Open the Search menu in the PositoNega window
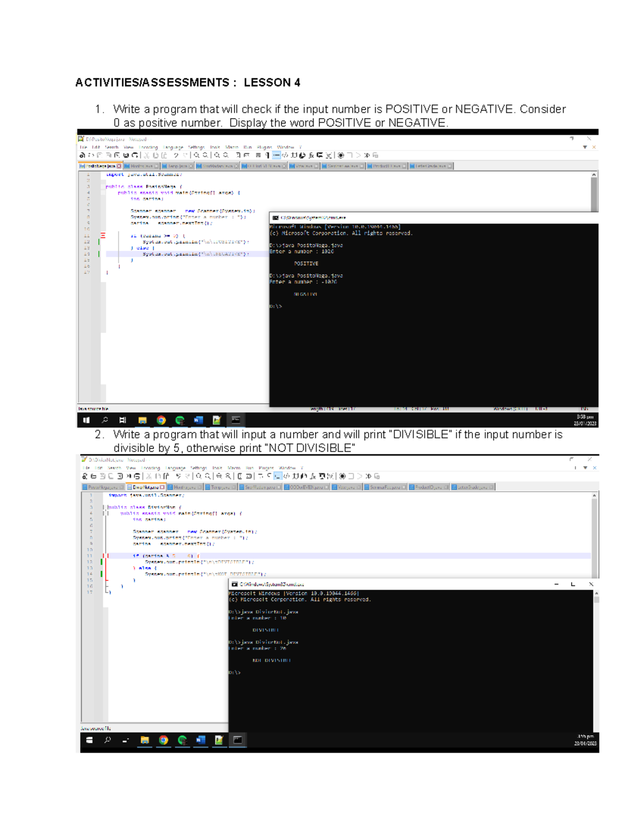Image resolution: width=644 pixels, height=834 pixels. [112, 147]
